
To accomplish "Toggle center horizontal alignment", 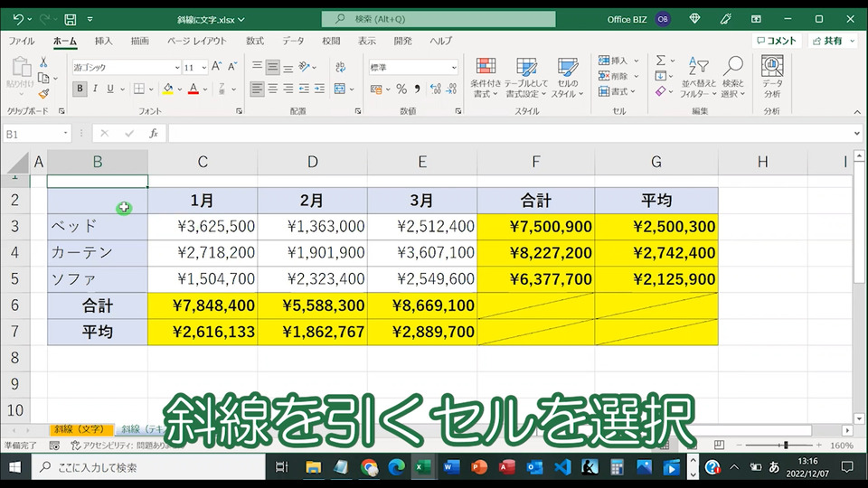I will pos(272,89).
